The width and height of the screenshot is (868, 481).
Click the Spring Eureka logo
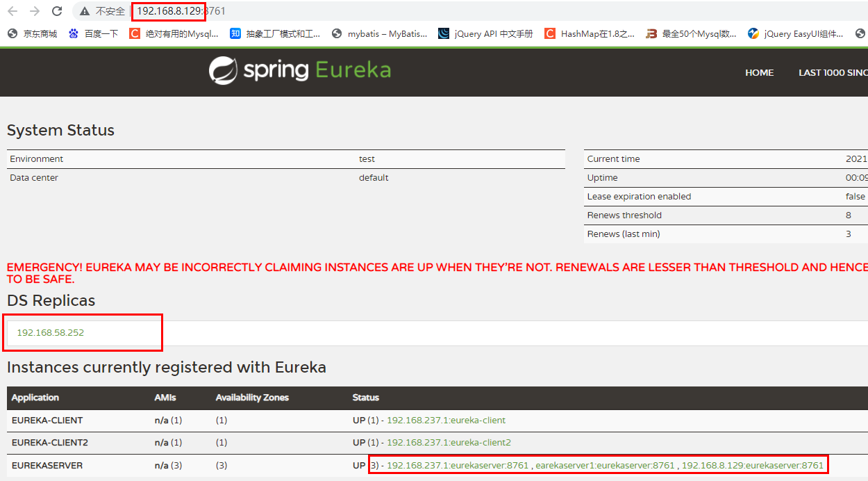coord(300,70)
